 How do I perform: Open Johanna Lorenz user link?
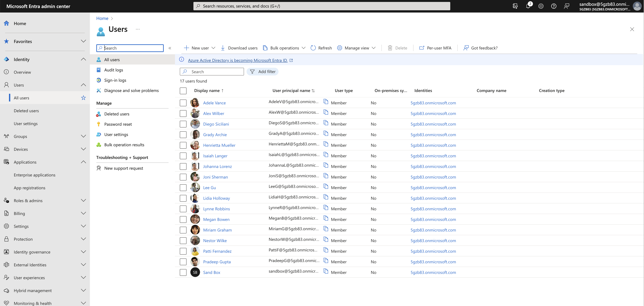(217, 166)
